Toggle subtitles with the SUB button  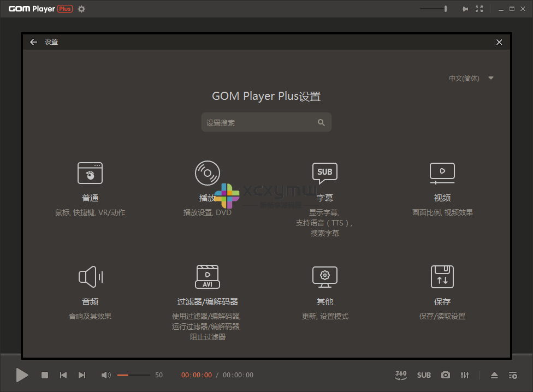(424, 375)
